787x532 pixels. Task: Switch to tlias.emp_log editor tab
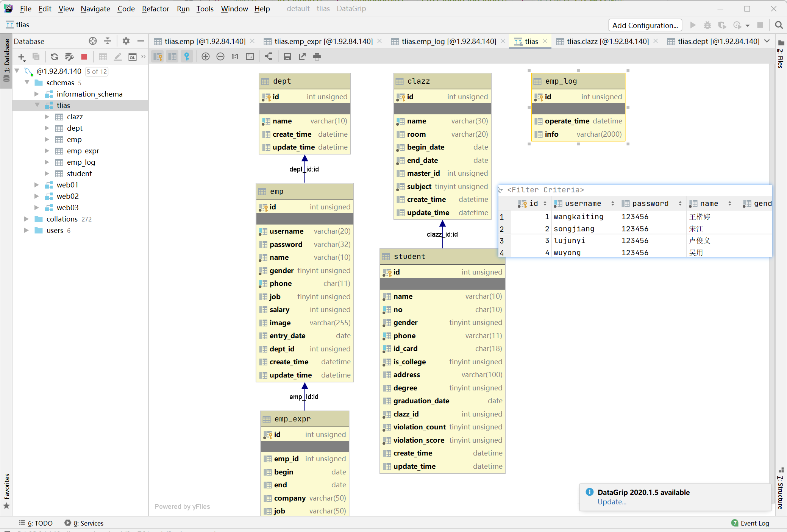click(x=448, y=41)
